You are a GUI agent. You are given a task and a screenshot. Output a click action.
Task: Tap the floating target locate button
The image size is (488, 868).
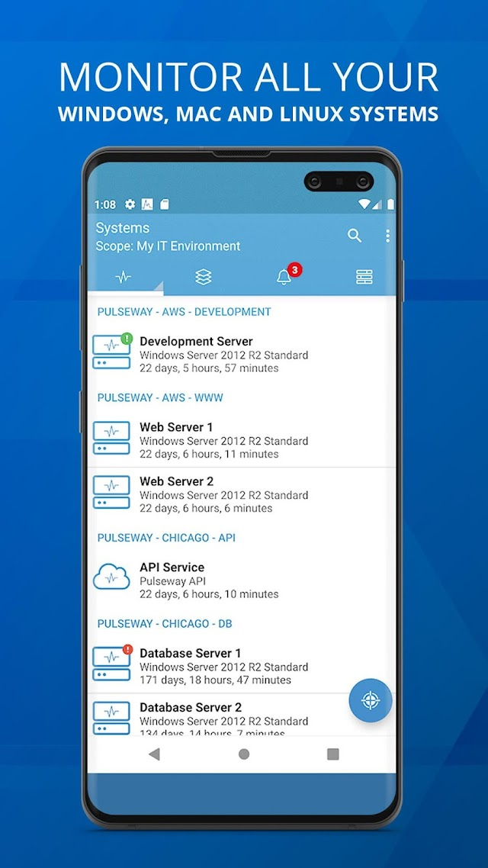370,700
